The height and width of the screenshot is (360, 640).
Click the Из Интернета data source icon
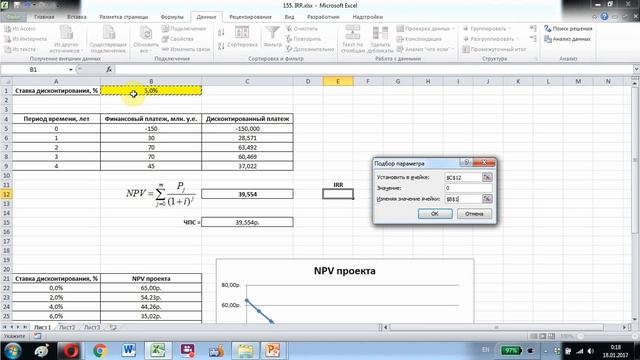(8, 39)
